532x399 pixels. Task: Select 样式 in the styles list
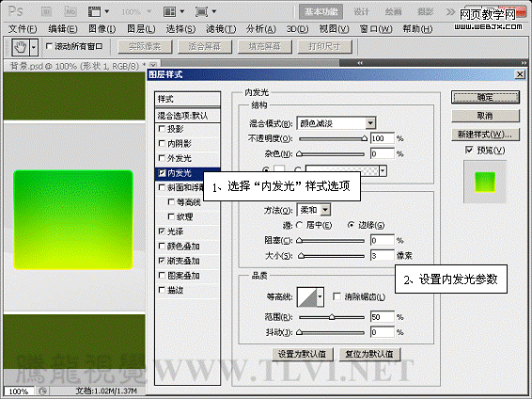[187, 99]
